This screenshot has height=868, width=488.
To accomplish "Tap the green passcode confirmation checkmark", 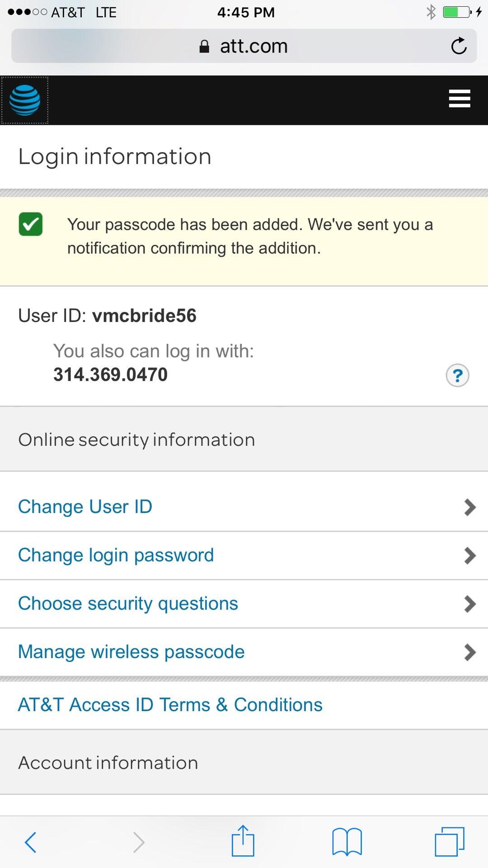I will point(31,224).
